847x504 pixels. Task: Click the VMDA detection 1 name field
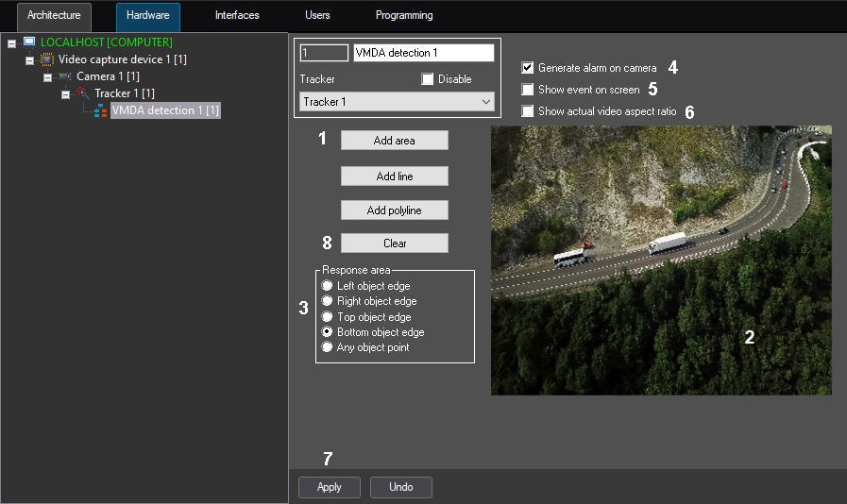423,54
